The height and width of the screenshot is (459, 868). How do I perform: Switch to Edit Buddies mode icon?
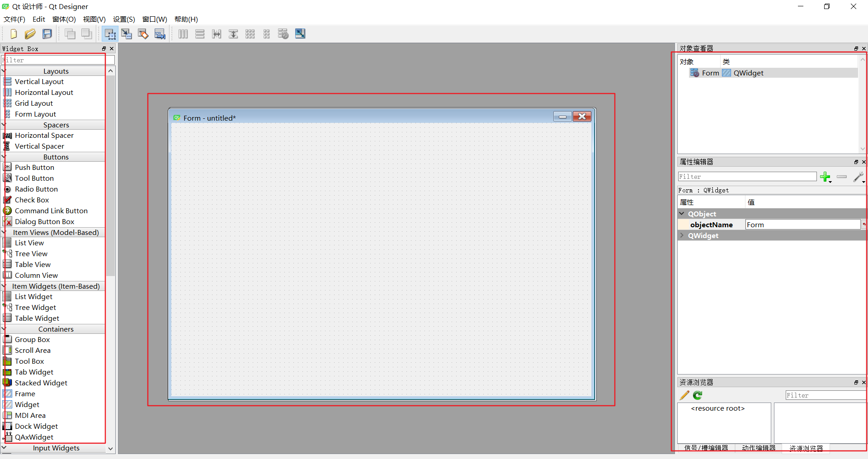click(x=143, y=34)
